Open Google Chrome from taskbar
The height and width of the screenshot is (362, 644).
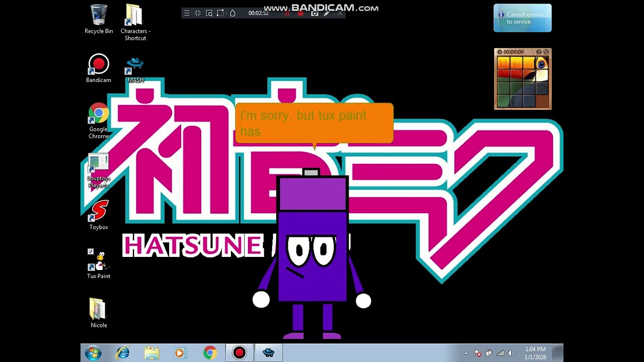(210, 353)
